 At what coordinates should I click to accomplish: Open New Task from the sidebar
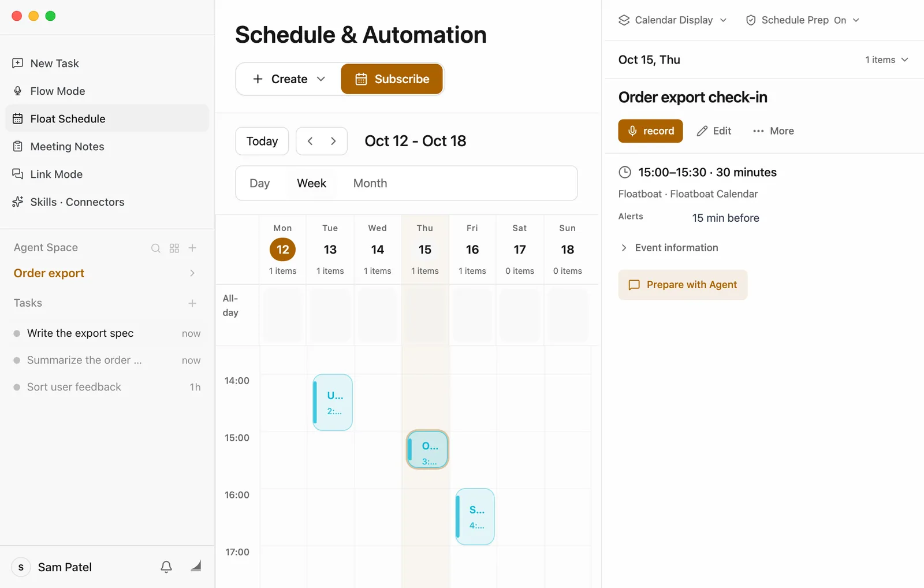click(x=107, y=64)
